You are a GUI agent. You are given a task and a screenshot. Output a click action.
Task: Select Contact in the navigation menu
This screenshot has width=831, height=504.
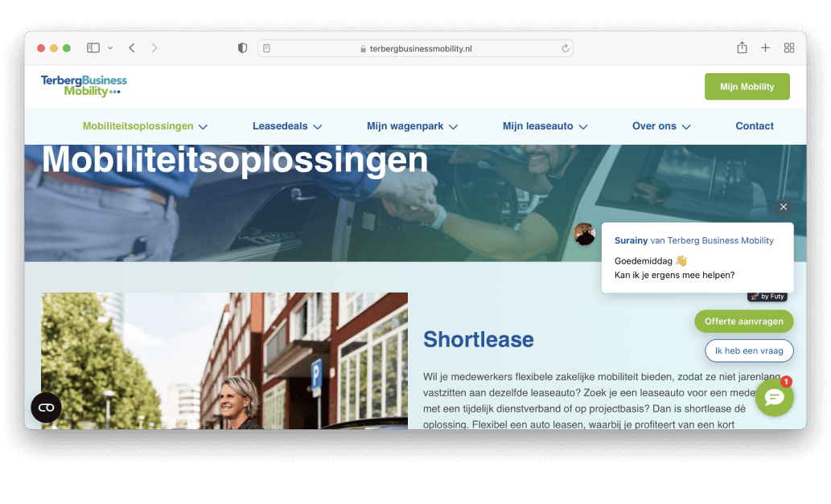[x=754, y=126]
